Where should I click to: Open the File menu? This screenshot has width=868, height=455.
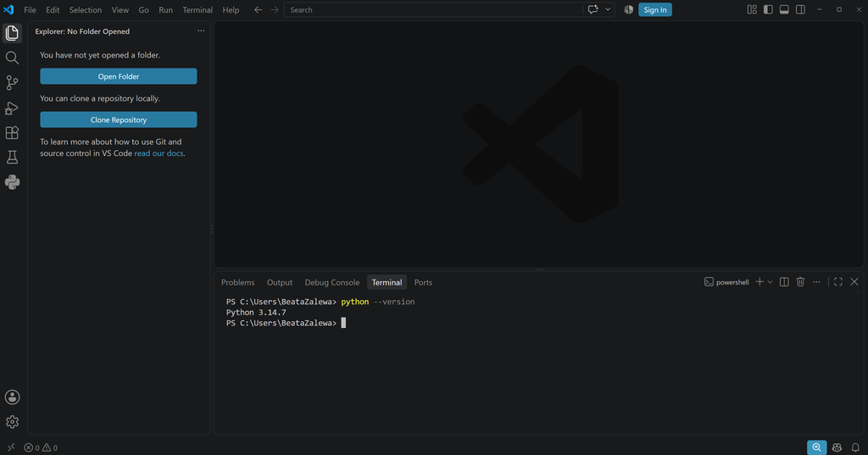click(30, 10)
